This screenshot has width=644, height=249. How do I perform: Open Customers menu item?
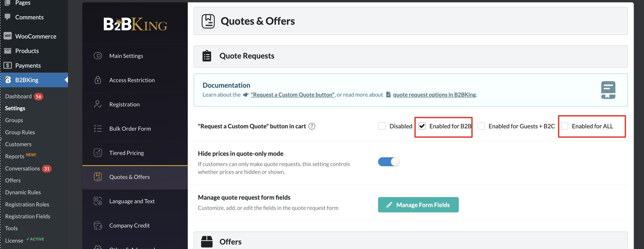point(18,144)
